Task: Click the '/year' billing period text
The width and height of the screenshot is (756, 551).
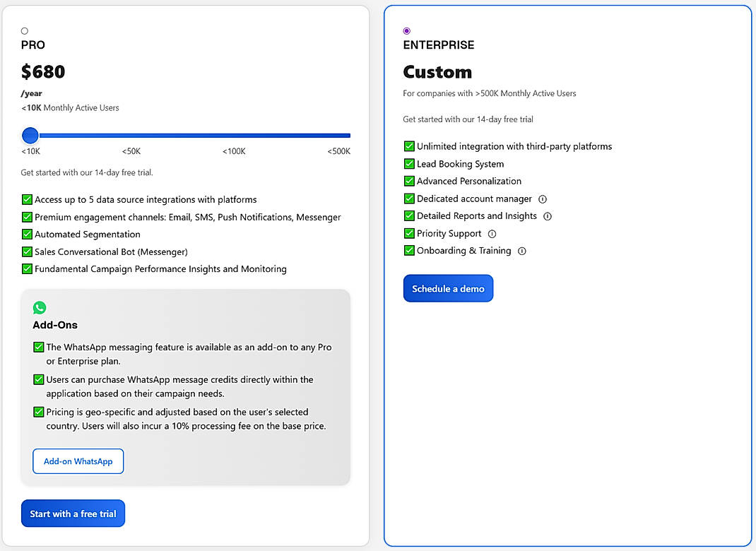Action: [31, 93]
